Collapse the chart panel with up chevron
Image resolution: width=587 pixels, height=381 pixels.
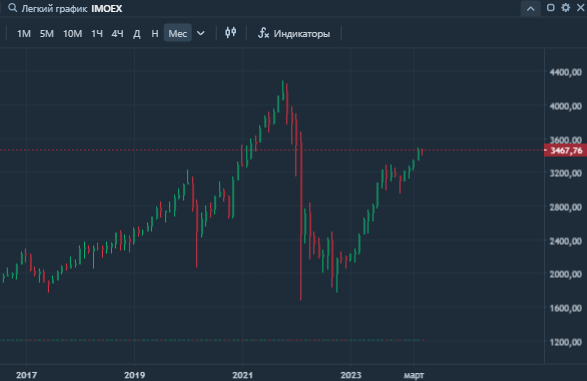530,8
